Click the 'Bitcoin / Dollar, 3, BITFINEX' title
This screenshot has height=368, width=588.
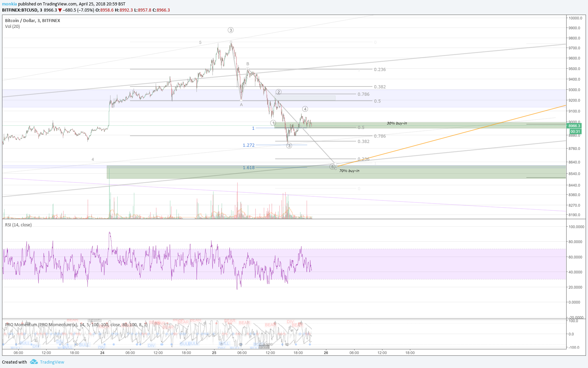coord(33,21)
